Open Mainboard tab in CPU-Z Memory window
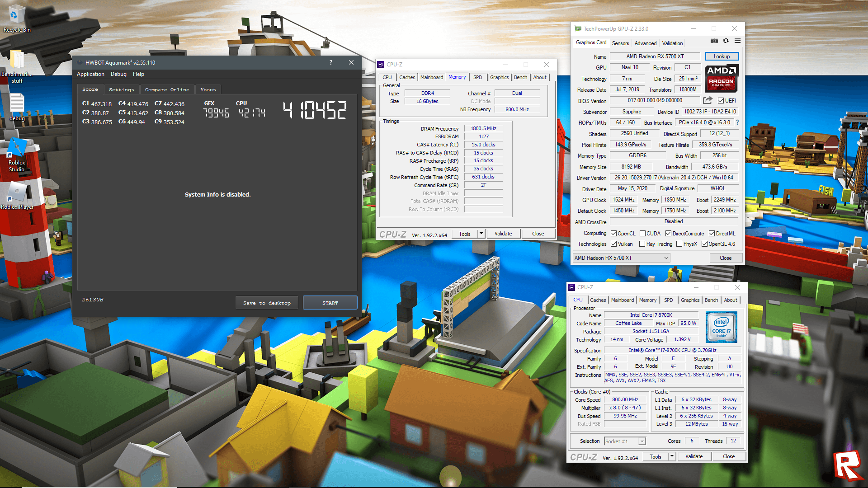Image resolution: width=868 pixels, height=488 pixels. click(432, 77)
